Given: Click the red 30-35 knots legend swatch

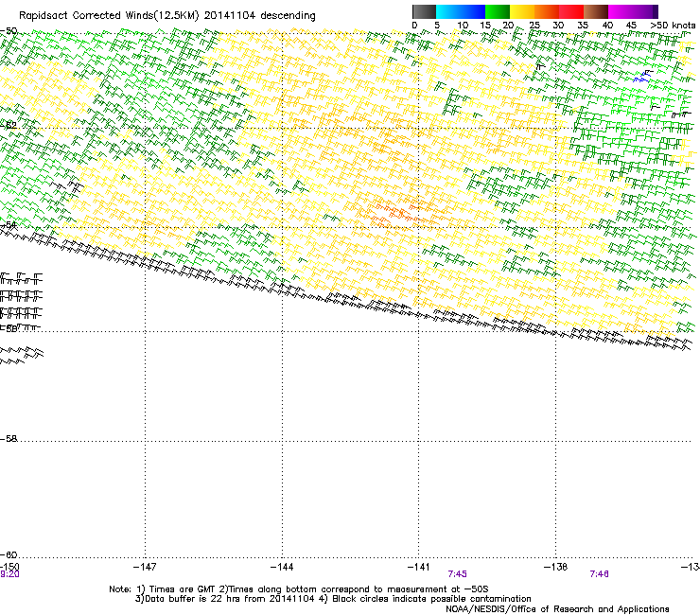Looking at the screenshot, I should tap(571, 11).
